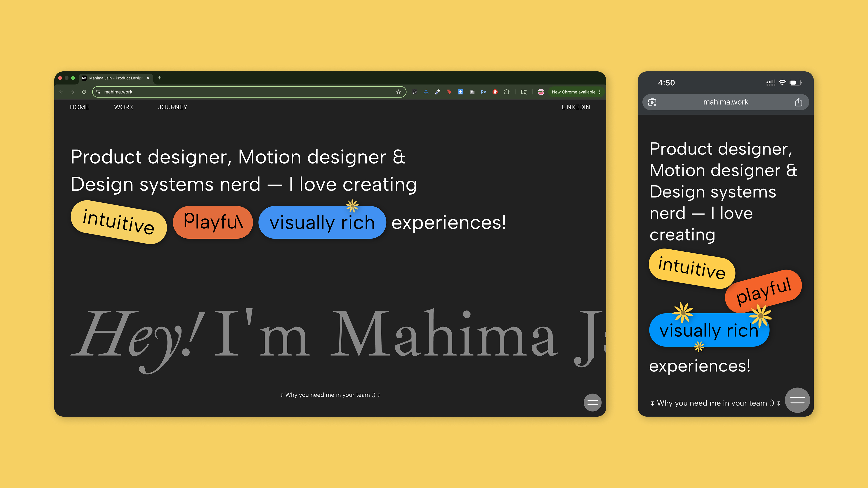868x488 pixels.
Task: Click the color picker eyedropper extension
Action: point(437,92)
